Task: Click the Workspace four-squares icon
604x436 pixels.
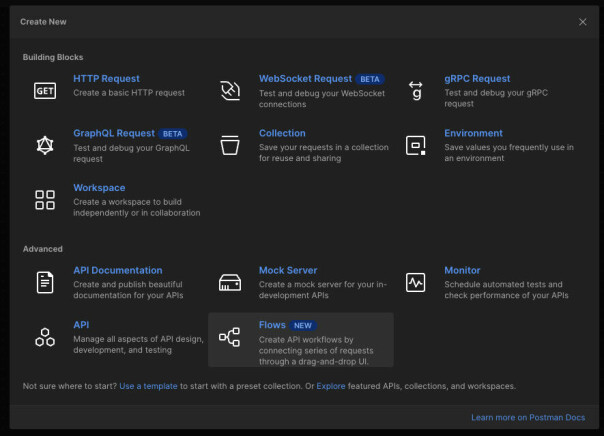Action: tap(45, 200)
